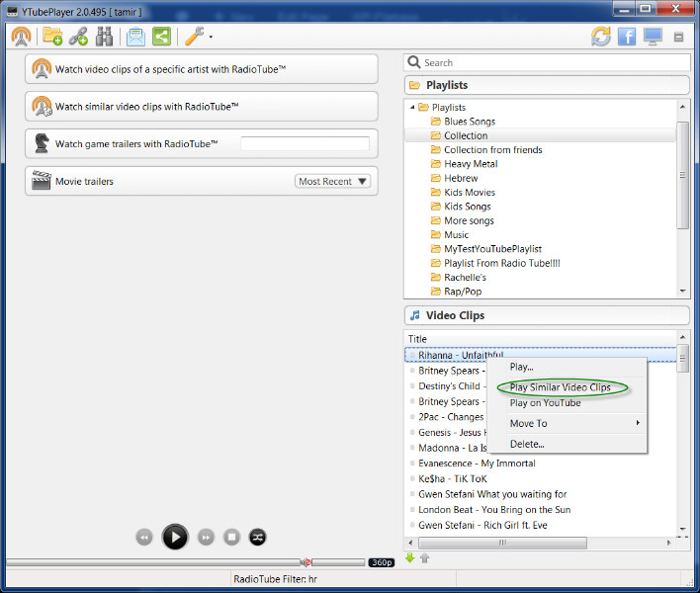Choose Play on YouTube menu item

point(567,403)
